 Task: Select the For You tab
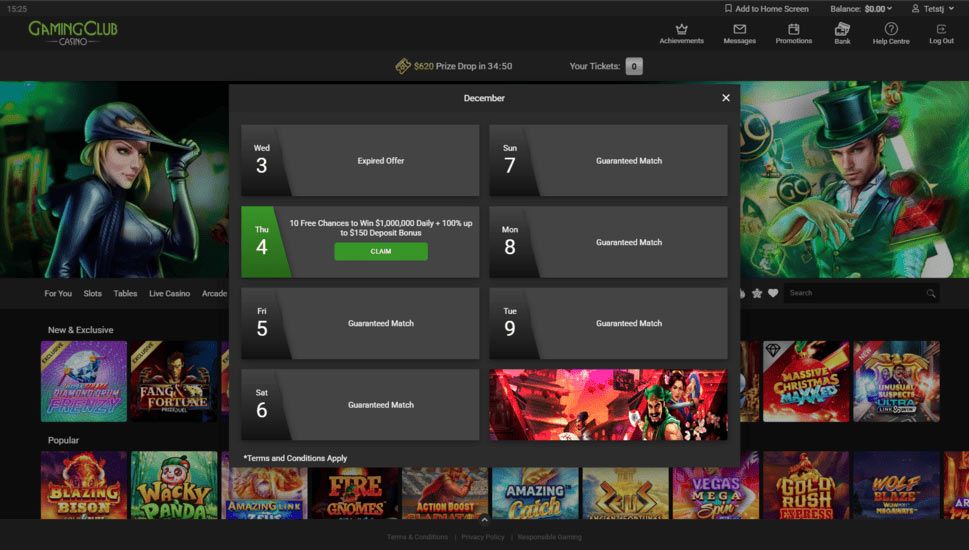(57, 294)
